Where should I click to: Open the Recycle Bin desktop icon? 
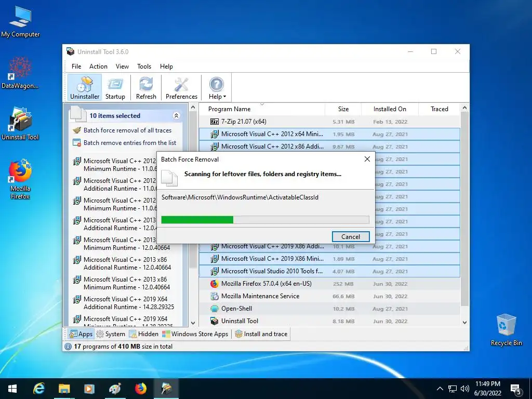click(506, 329)
